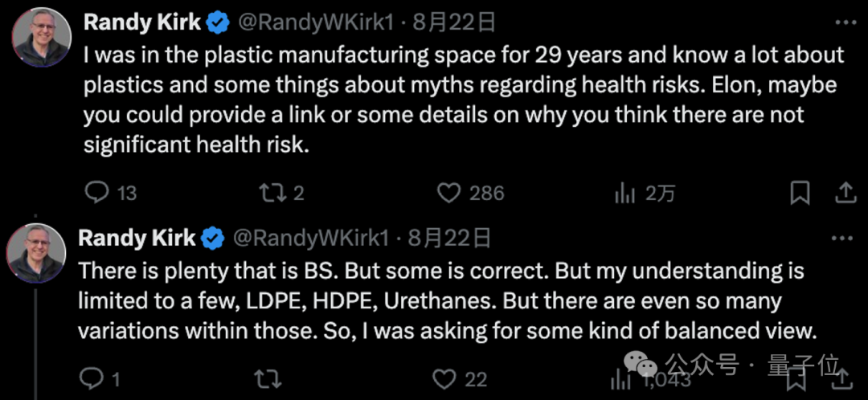Retweet the second tweet about LDPE, HDPE
The image size is (868, 400).
point(269,380)
